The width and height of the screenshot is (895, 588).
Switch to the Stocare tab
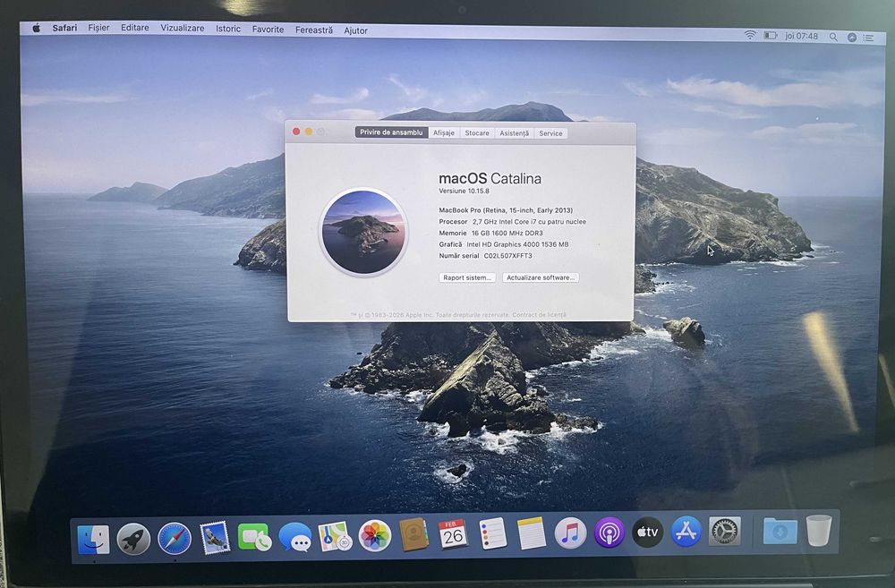(477, 133)
